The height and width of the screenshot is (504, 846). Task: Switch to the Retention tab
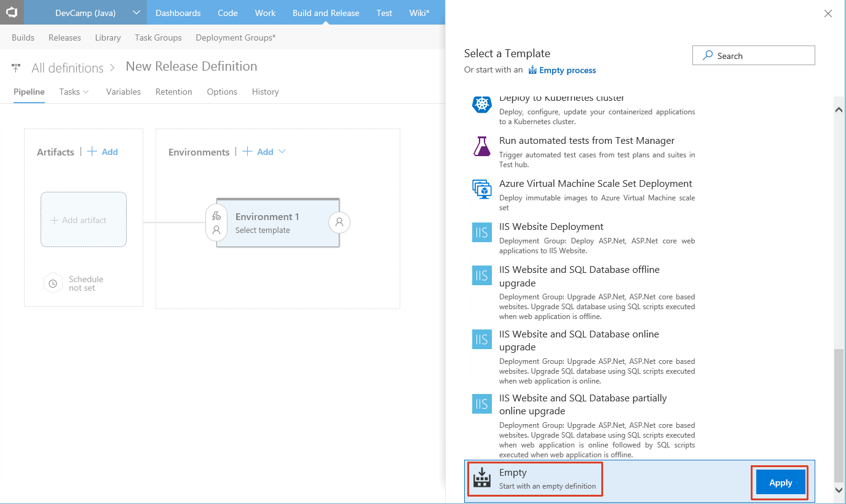pos(173,92)
